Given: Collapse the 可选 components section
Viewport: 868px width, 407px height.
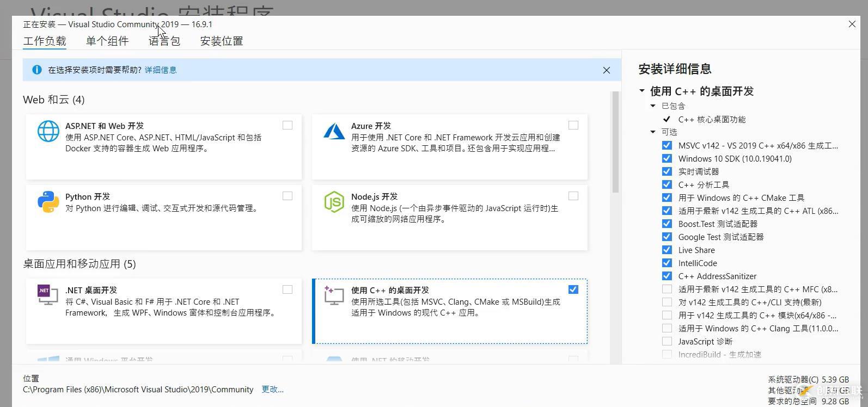Looking at the screenshot, I should 653,132.
